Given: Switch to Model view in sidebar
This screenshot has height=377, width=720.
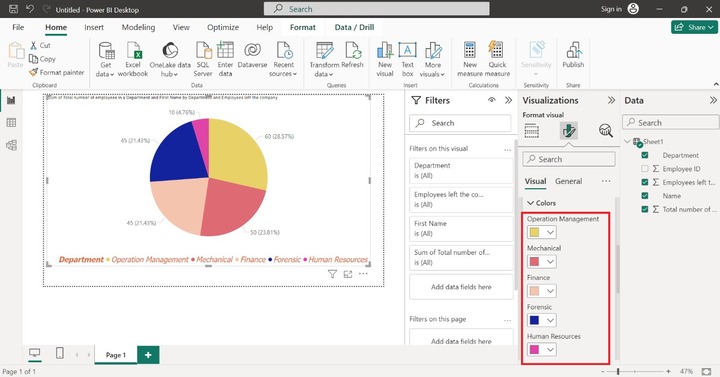Looking at the screenshot, I should [x=11, y=145].
